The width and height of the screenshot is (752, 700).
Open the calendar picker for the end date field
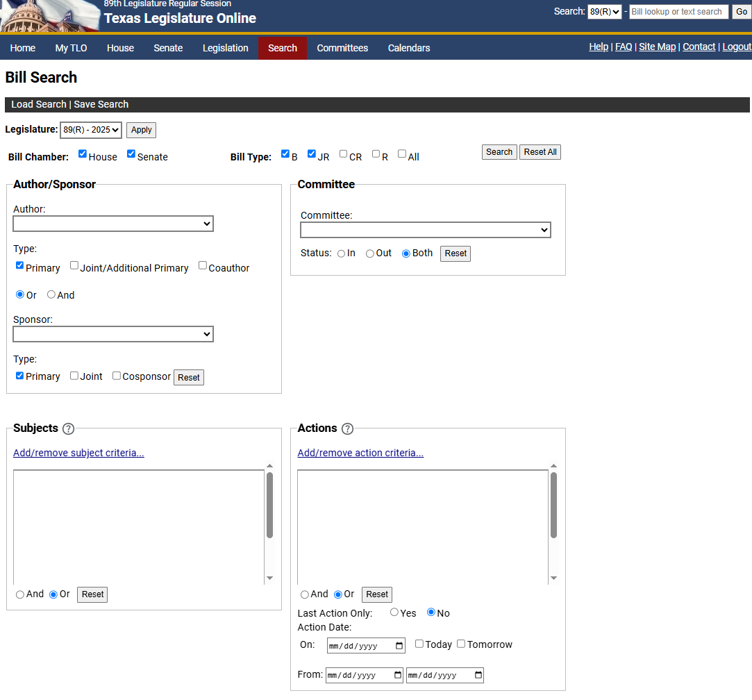click(477, 674)
